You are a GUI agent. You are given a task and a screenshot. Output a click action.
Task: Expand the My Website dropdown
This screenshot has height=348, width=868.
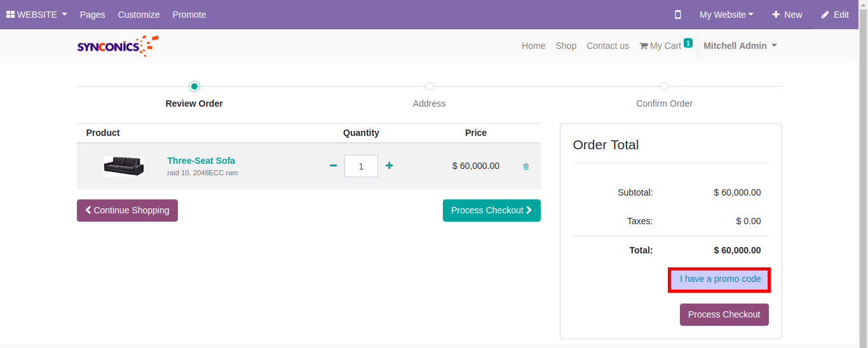[x=726, y=15]
